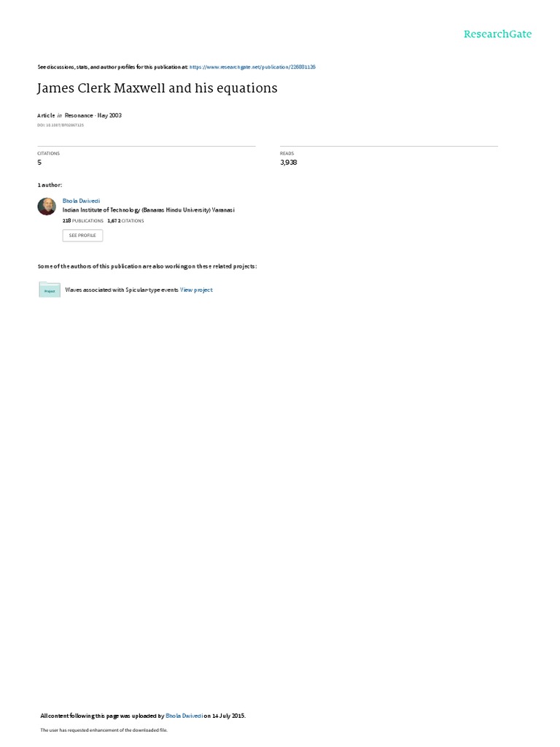The width and height of the screenshot is (560, 747).
Task: Click the Resonance journal name
Action: (79, 115)
